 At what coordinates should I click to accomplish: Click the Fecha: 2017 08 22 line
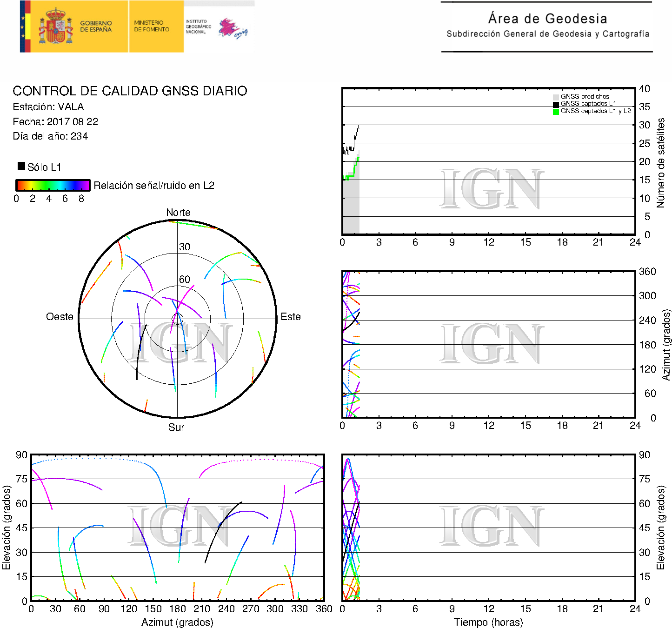55,122
